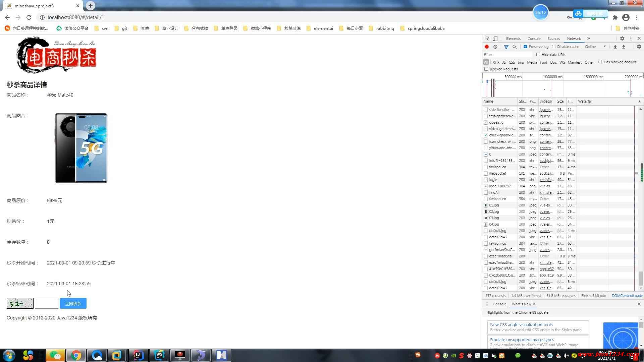Sort by Waterfall column arrow
644x362 pixels.
pyautogui.click(x=639, y=101)
